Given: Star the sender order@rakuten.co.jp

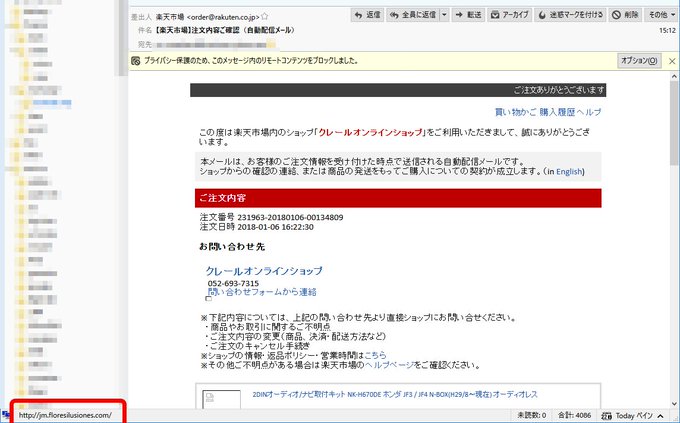Looking at the screenshot, I should [x=265, y=16].
